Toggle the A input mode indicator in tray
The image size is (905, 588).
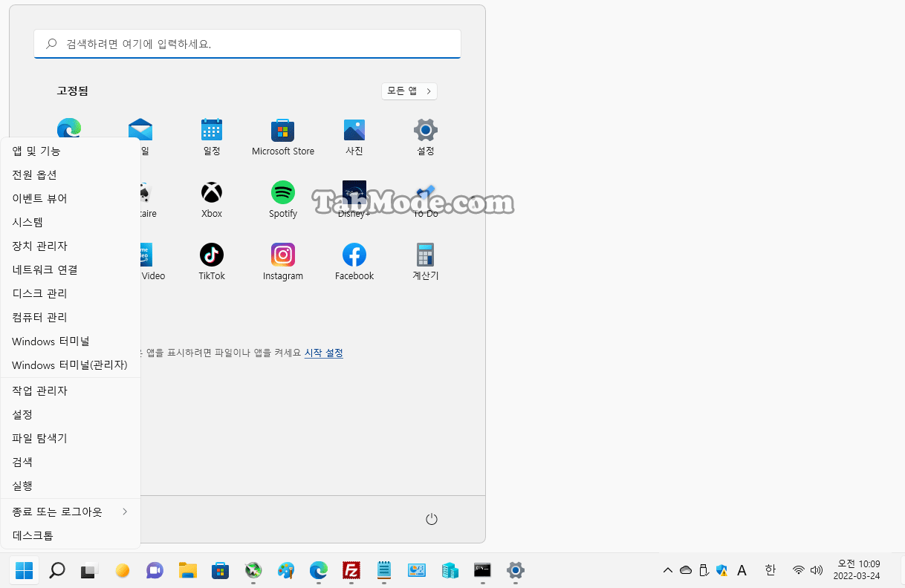(x=742, y=570)
